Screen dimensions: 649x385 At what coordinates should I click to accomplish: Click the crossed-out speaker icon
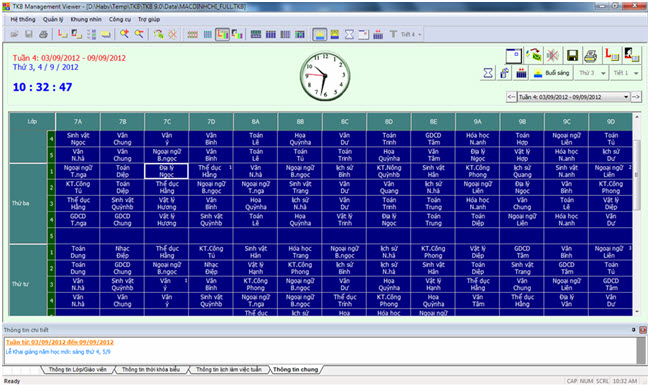(x=553, y=55)
